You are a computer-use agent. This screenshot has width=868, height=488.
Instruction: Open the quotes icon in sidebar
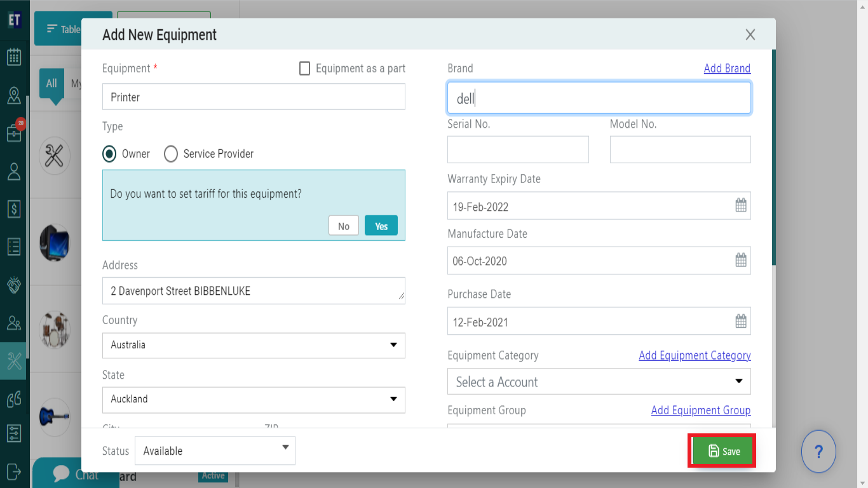click(14, 399)
